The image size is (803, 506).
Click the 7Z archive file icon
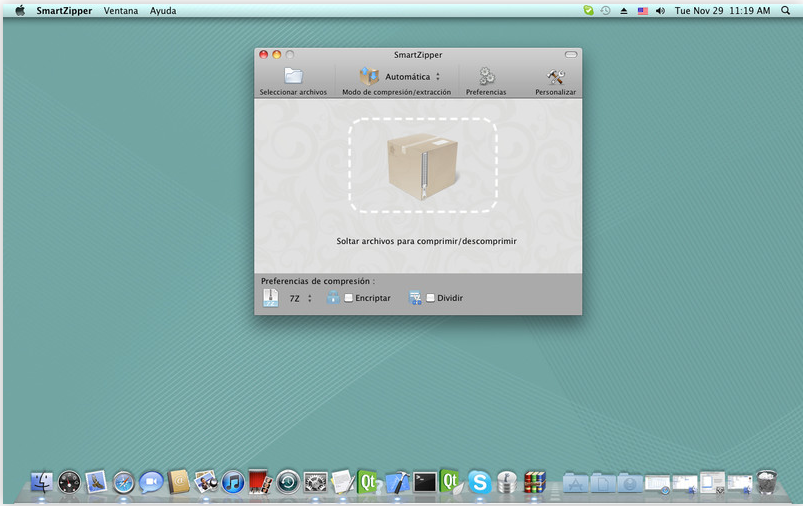(270, 298)
